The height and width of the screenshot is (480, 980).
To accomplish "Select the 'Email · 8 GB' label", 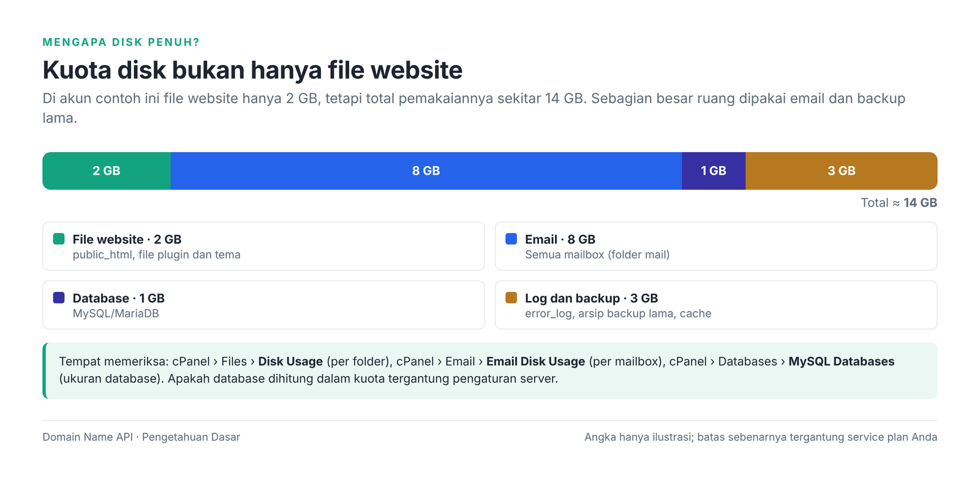I will [560, 240].
